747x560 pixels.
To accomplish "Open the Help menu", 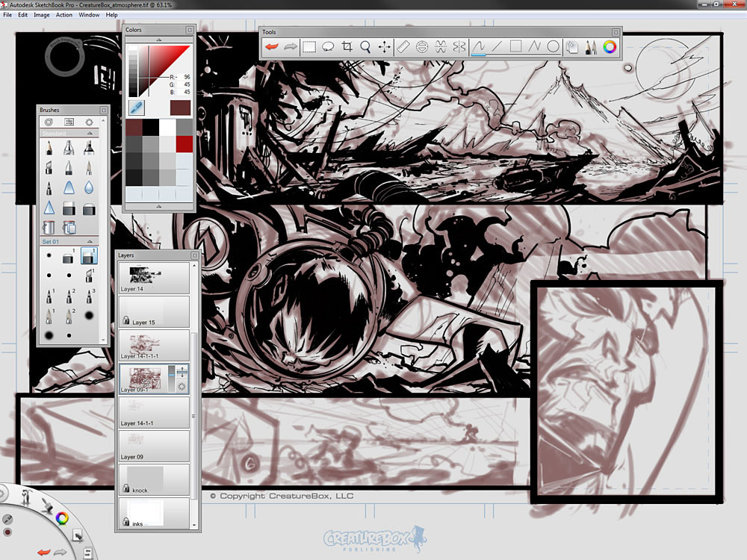I will pyautogui.click(x=111, y=15).
